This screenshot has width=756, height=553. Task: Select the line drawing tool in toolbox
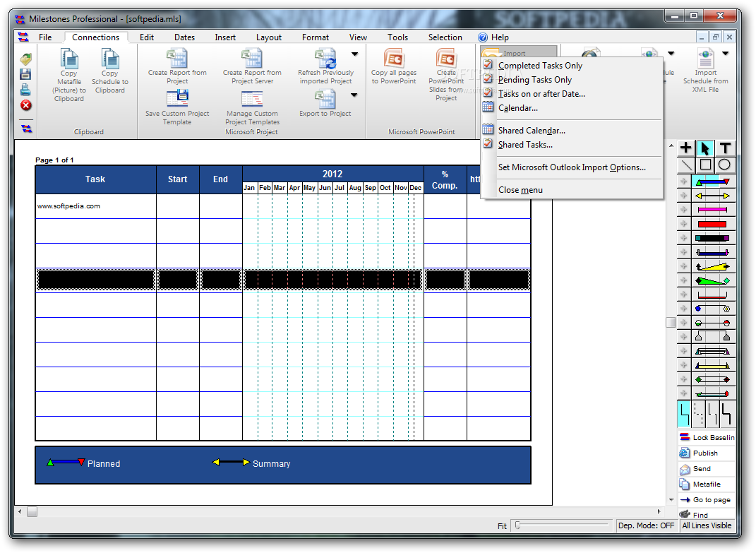click(686, 165)
